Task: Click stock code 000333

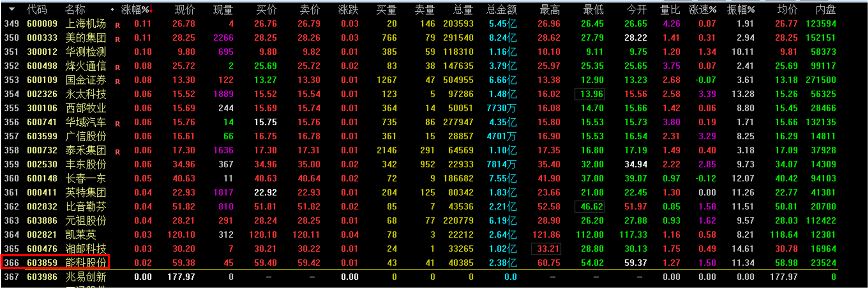Action: pos(42,38)
